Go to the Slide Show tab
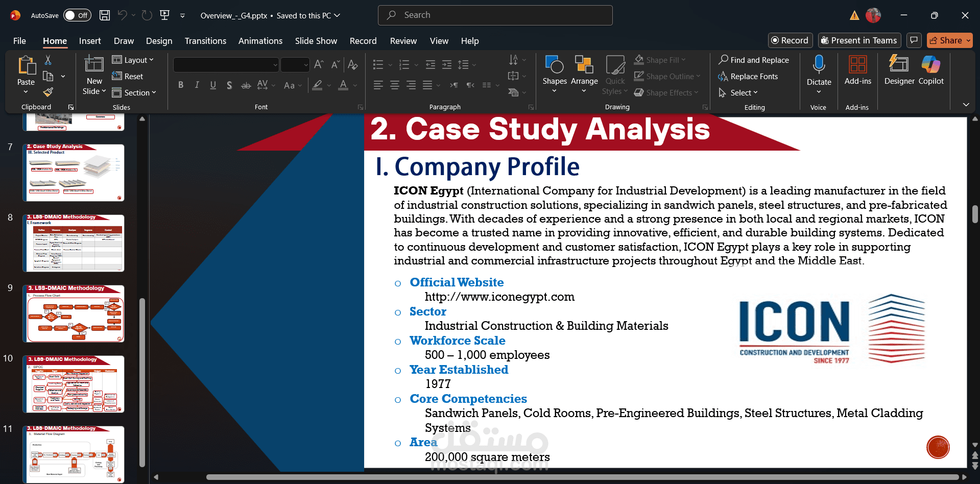The height and width of the screenshot is (484, 980). 316,41
